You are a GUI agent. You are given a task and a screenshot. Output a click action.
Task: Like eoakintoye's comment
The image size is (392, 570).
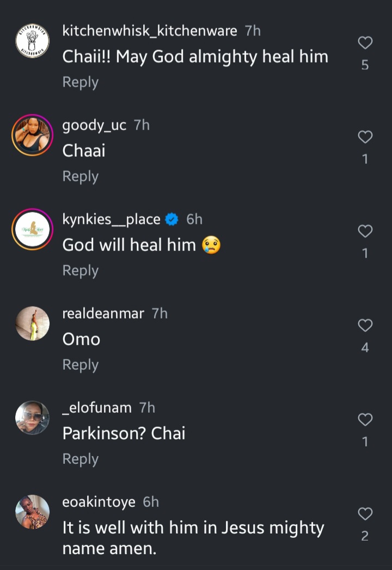point(365,514)
